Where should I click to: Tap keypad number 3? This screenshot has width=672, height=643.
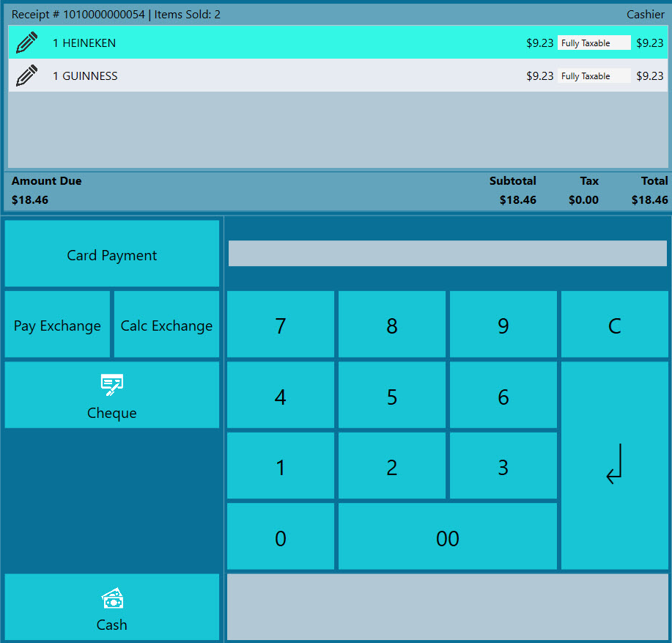503,466
